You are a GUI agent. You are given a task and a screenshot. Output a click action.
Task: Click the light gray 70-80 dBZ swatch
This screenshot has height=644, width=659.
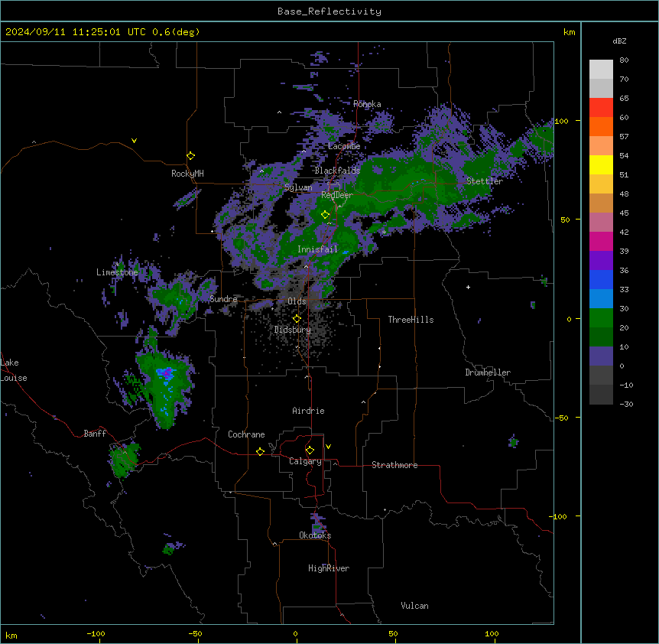[601, 70]
